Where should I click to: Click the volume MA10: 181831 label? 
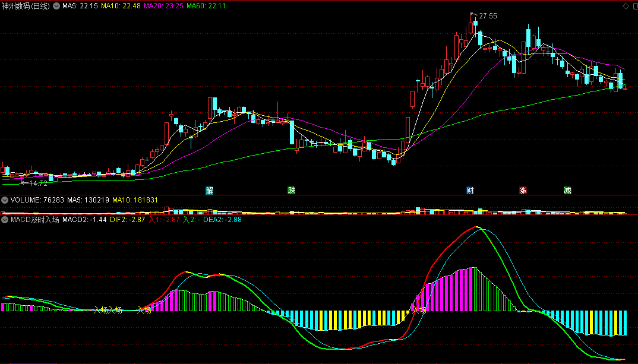coord(135,200)
